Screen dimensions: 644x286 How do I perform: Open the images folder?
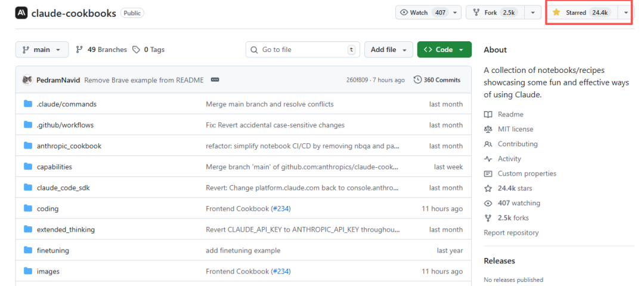click(48, 272)
